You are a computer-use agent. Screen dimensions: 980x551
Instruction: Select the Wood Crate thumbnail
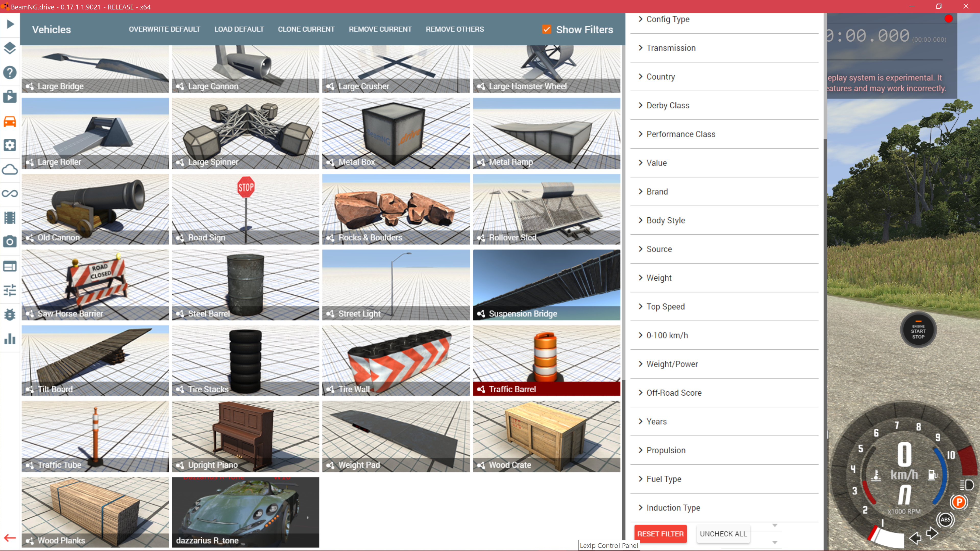pyautogui.click(x=546, y=436)
